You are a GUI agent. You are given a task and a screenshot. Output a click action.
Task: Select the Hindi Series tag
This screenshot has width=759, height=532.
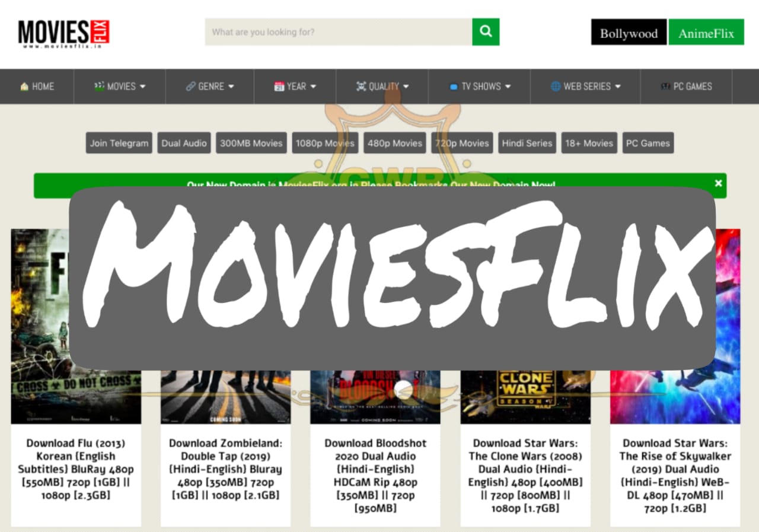(527, 143)
